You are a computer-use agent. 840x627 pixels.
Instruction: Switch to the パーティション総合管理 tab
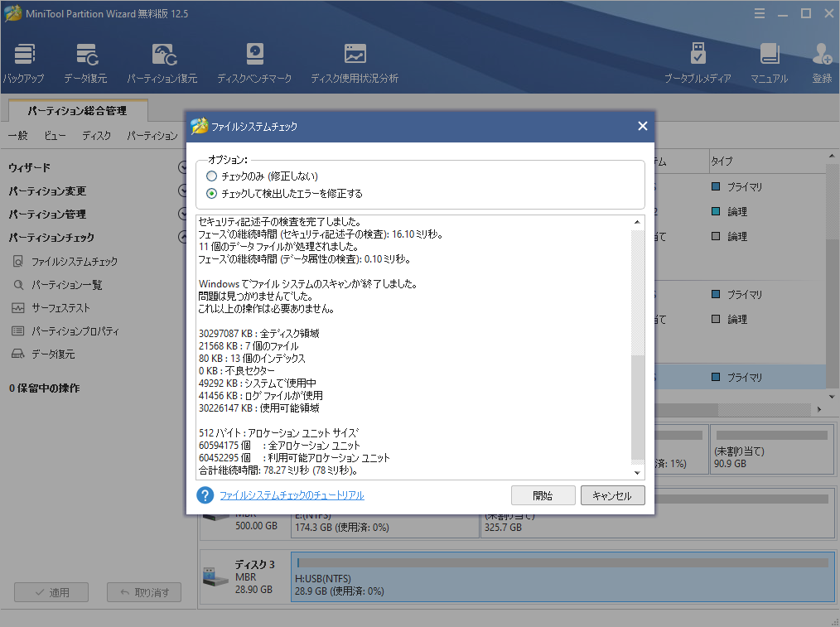tap(78, 109)
